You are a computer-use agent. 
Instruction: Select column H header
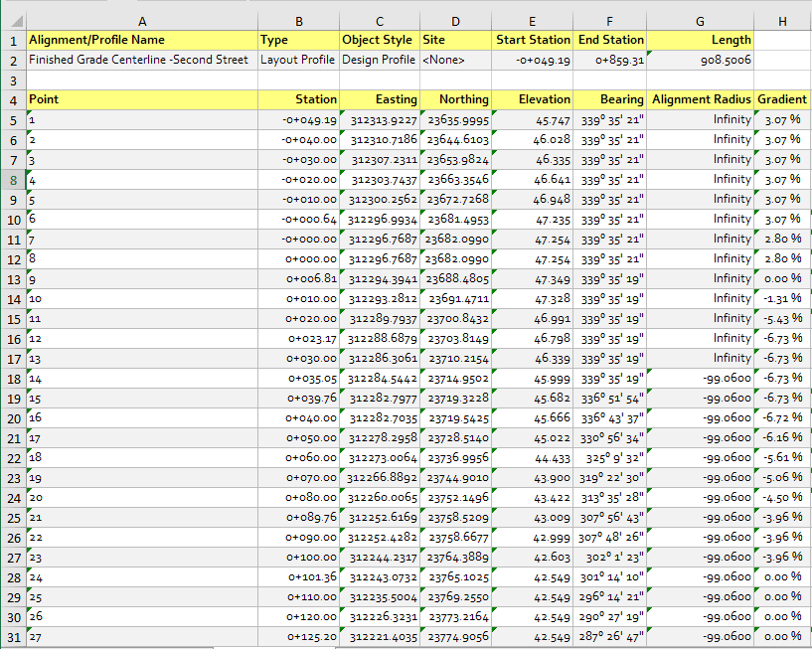[x=782, y=21]
